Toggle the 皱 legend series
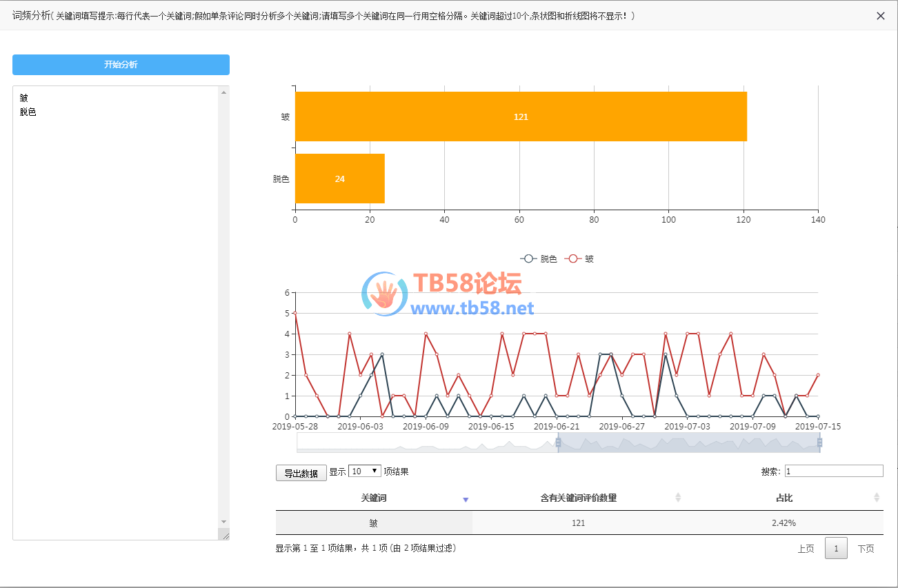The height and width of the screenshot is (588, 898). click(580, 259)
